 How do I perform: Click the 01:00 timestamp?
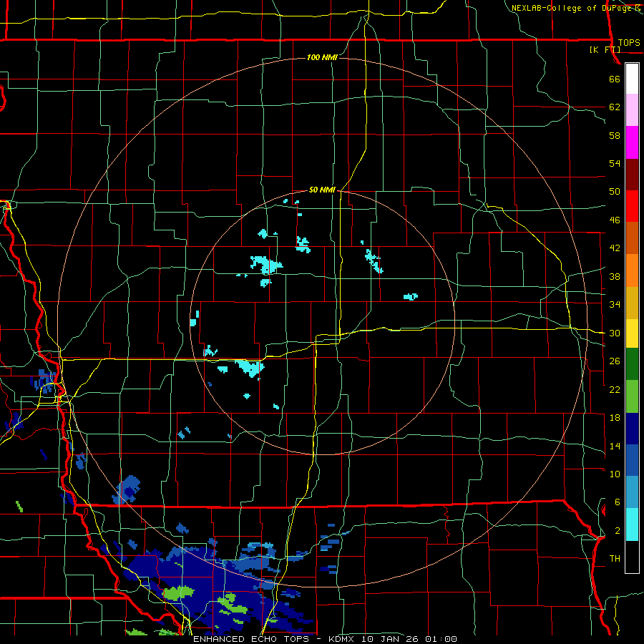tap(441, 639)
